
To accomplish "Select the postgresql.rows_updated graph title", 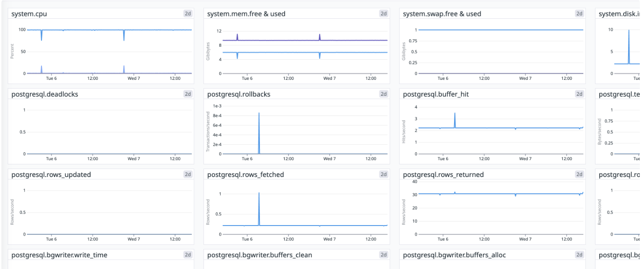I will [51, 175].
